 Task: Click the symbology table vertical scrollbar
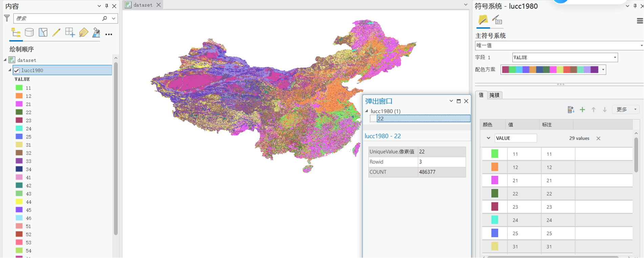tap(636, 154)
